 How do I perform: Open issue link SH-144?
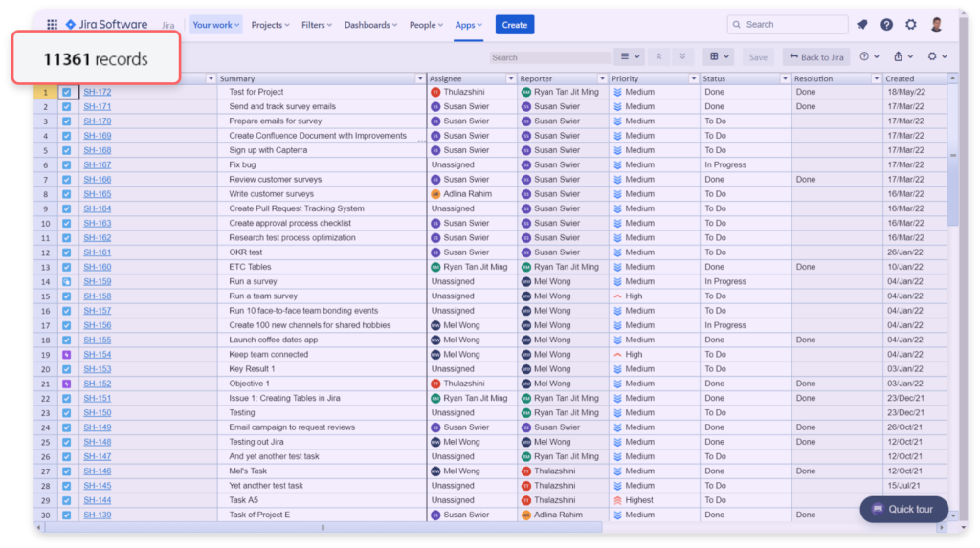(x=98, y=500)
